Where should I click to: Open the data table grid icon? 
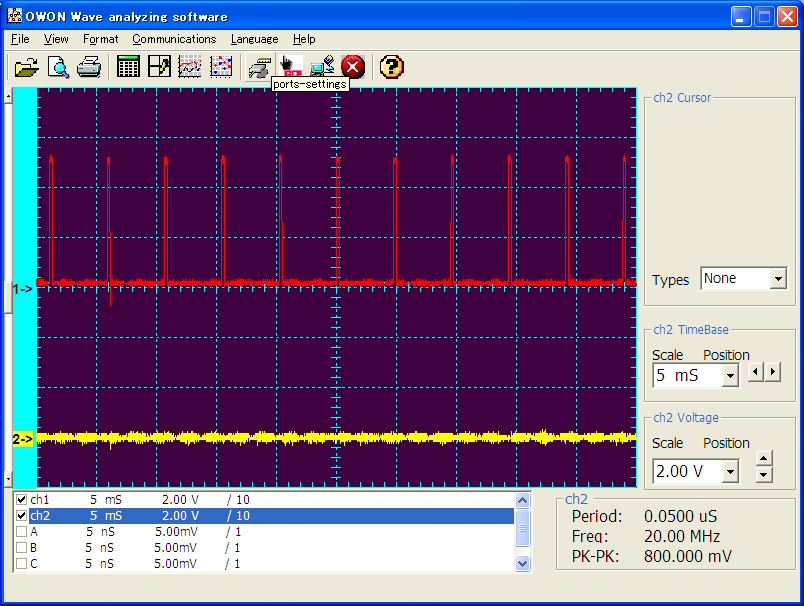[x=128, y=67]
